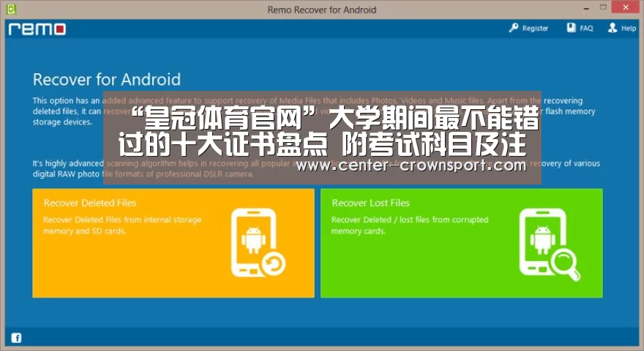Click the app icon in title bar
Image resolution: width=644 pixels, height=351 pixels.
(x=11, y=9)
